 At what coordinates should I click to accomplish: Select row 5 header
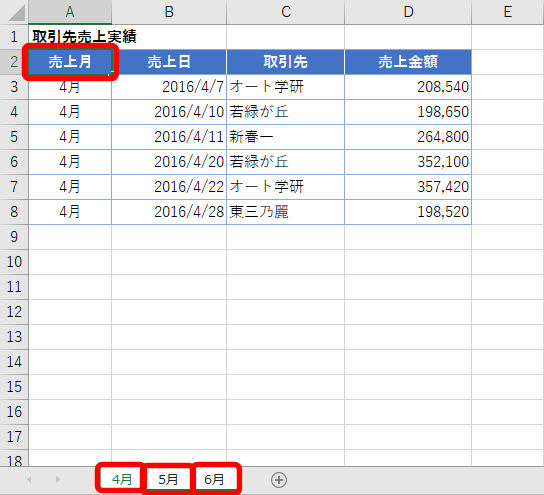pyautogui.click(x=14, y=137)
